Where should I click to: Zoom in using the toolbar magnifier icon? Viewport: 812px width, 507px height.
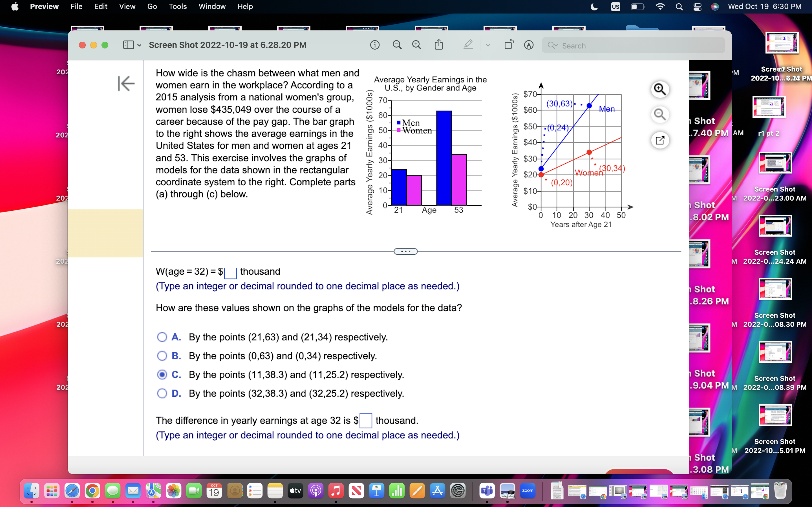click(x=417, y=45)
